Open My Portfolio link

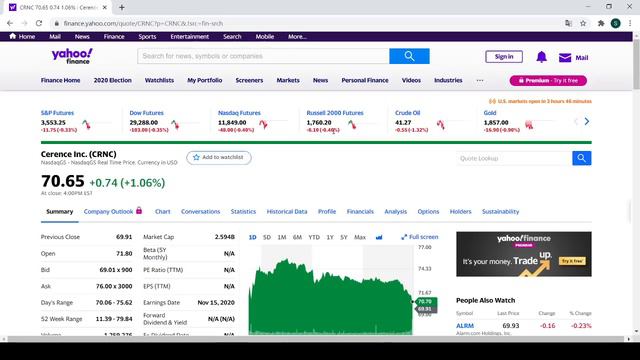pyautogui.click(x=204, y=80)
